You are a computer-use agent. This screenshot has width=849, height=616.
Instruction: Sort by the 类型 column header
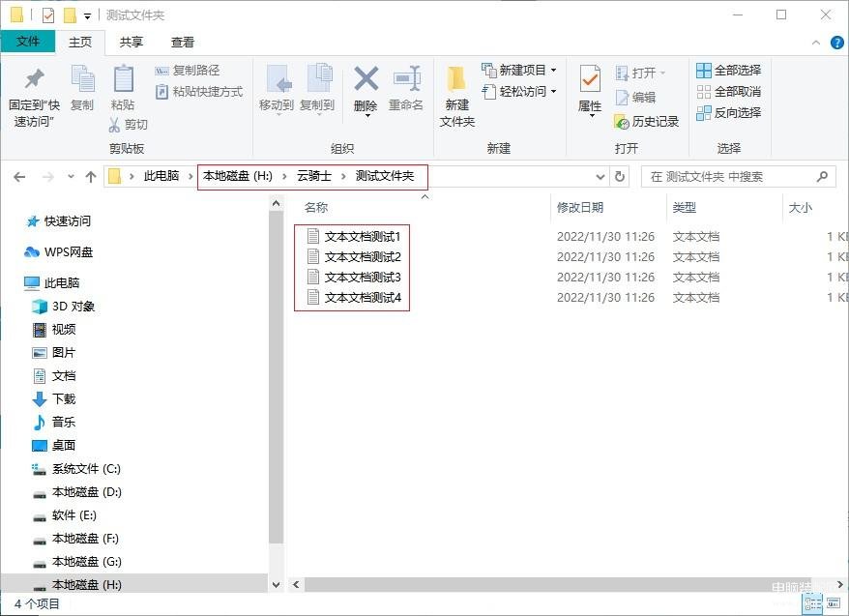pyautogui.click(x=685, y=207)
